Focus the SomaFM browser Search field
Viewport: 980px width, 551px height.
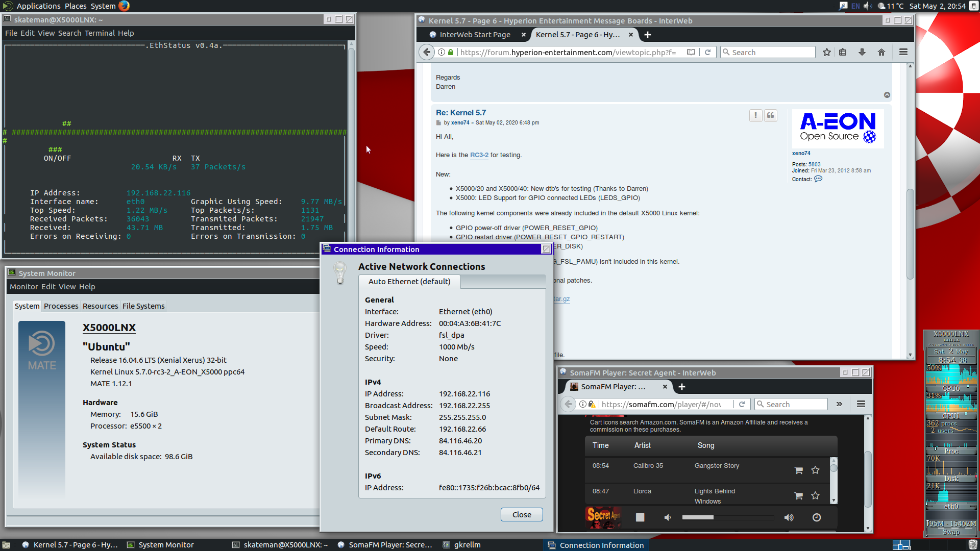(x=791, y=404)
